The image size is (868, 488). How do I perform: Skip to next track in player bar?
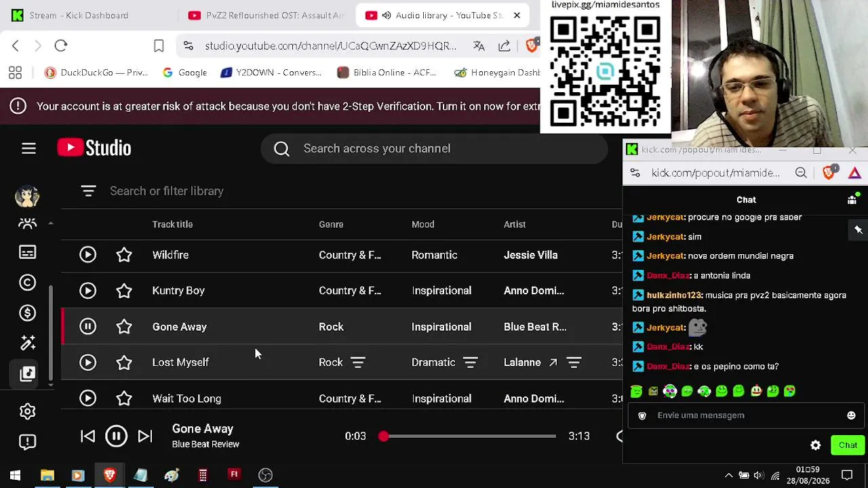click(145, 436)
